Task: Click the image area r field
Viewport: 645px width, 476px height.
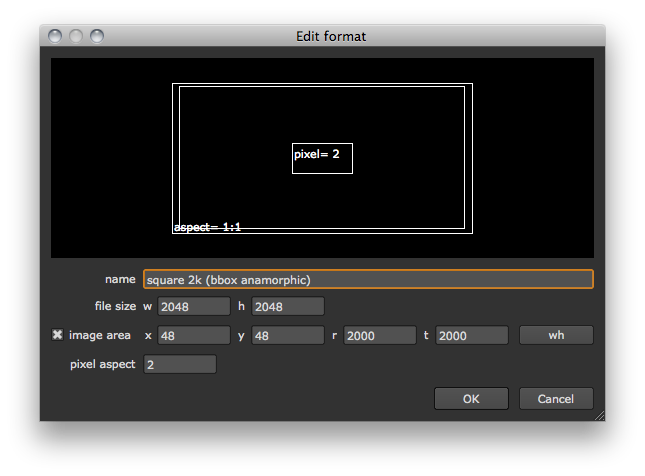Action: pos(380,335)
